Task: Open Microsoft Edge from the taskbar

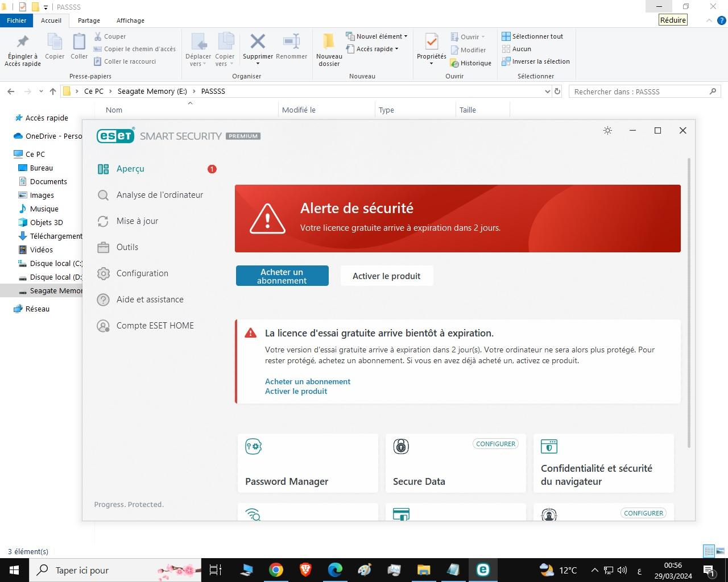Action: point(335,570)
